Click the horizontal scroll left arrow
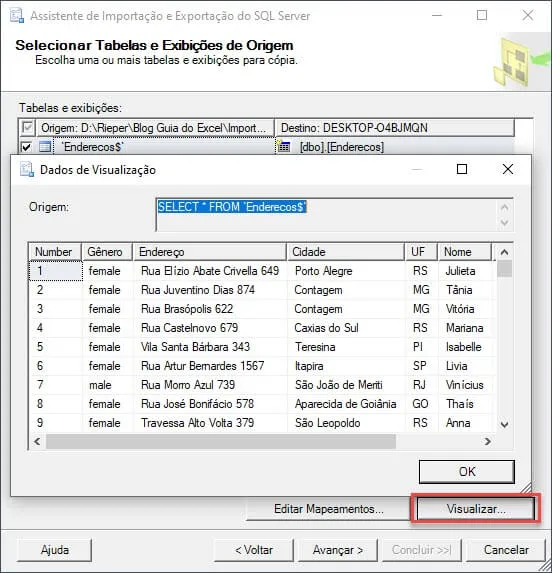552x573 pixels. pos(37,441)
